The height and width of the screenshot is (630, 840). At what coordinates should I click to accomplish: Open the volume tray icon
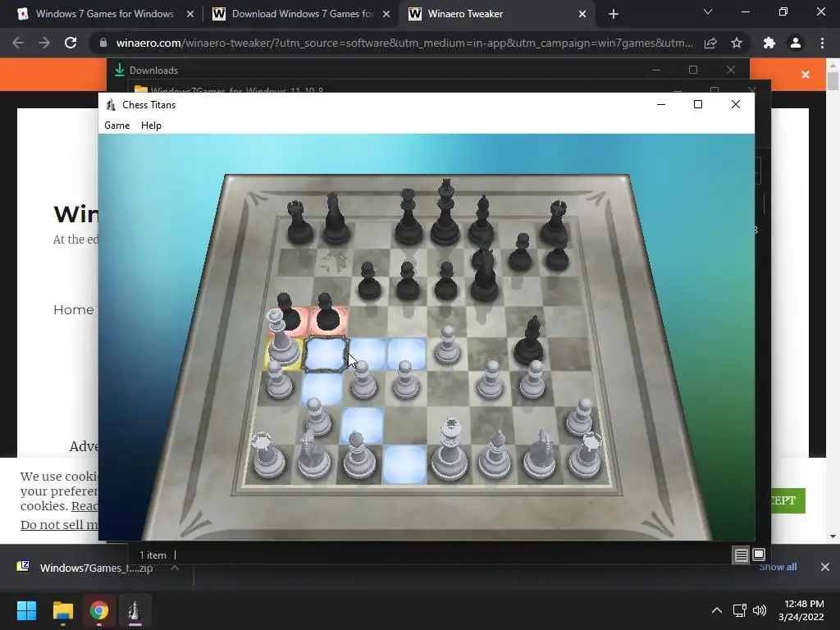point(760,610)
